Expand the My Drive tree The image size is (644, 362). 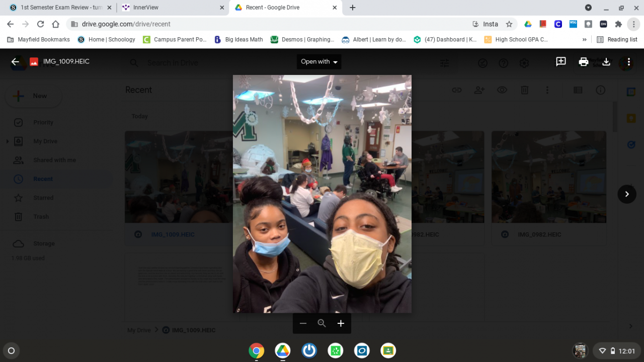click(8, 141)
